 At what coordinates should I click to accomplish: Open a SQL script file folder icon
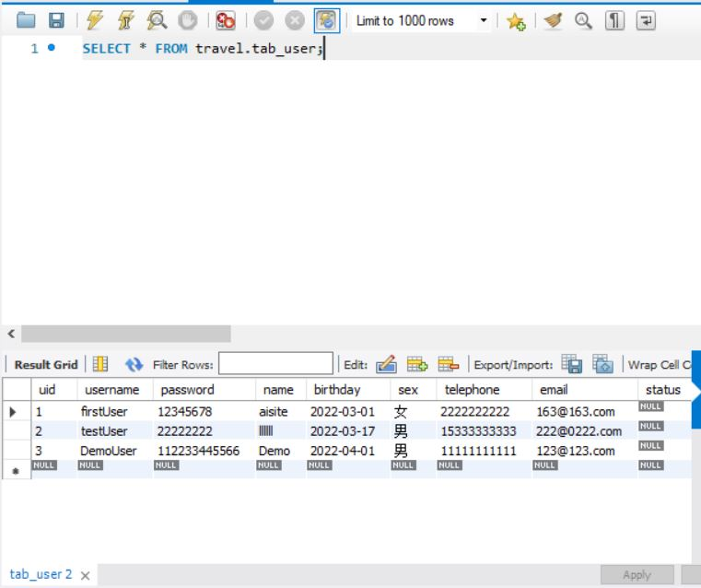tap(26, 20)
